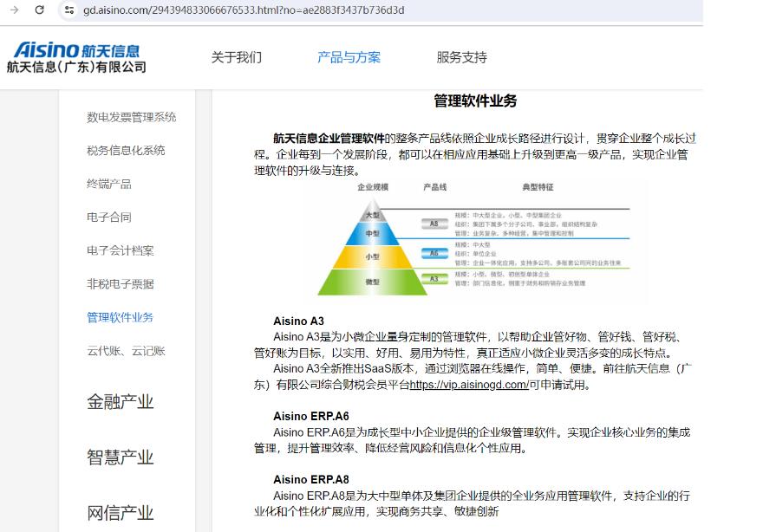This screenshot has width=763, height=532.
Task: Open 电子合同 sidebar item
Action: [109, 217]
